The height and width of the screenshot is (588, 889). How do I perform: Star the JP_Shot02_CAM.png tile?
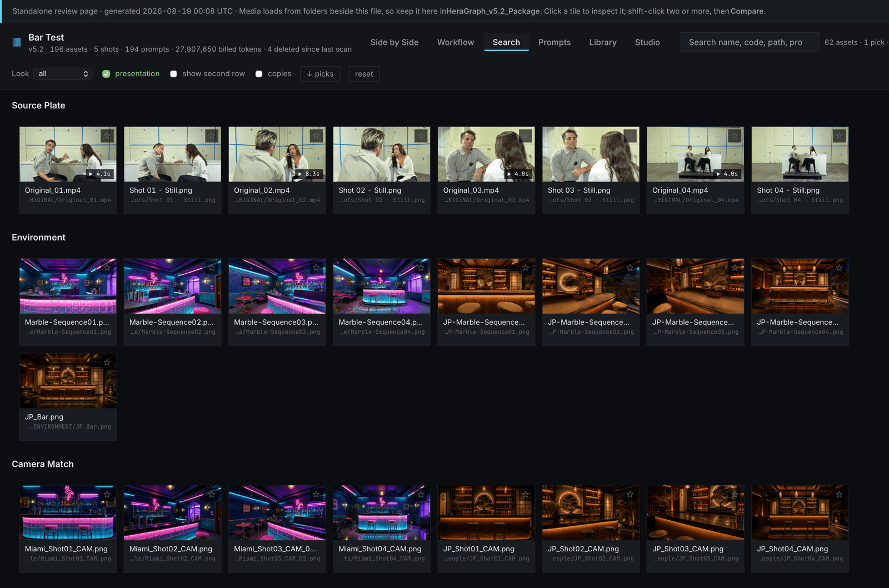(630, 494)
